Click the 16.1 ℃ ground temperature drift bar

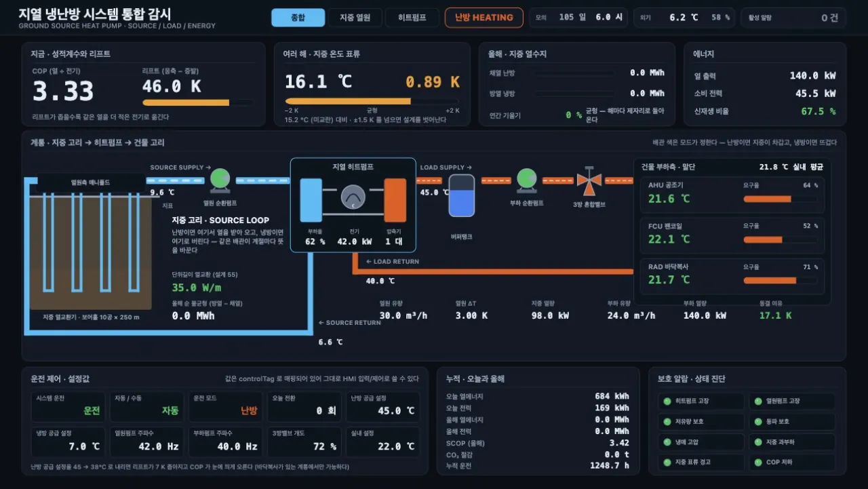pos(372,101)
